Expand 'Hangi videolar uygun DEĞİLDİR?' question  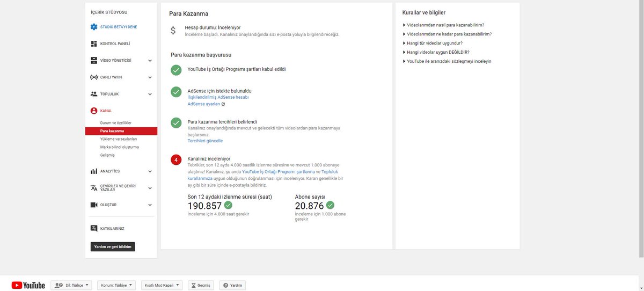(436, 52)
